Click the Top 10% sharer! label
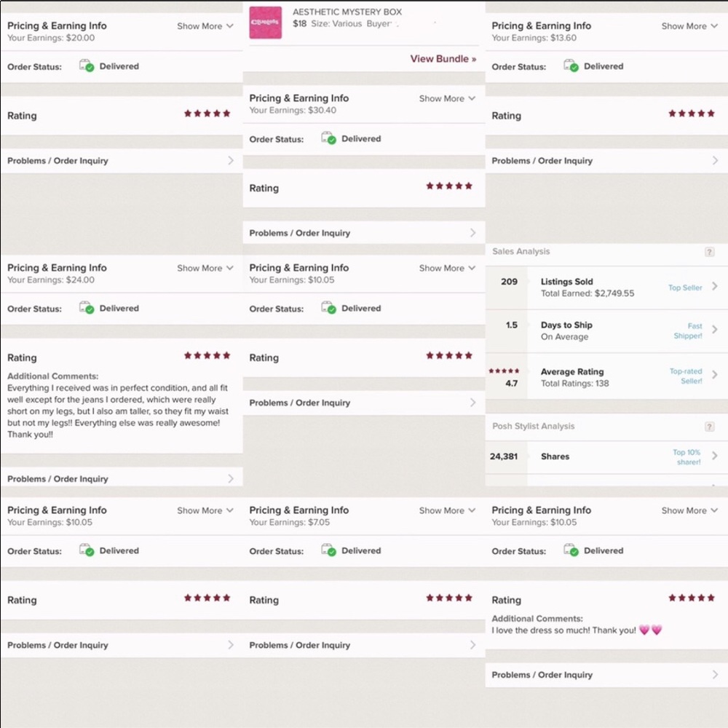 [x=687, y=457]
